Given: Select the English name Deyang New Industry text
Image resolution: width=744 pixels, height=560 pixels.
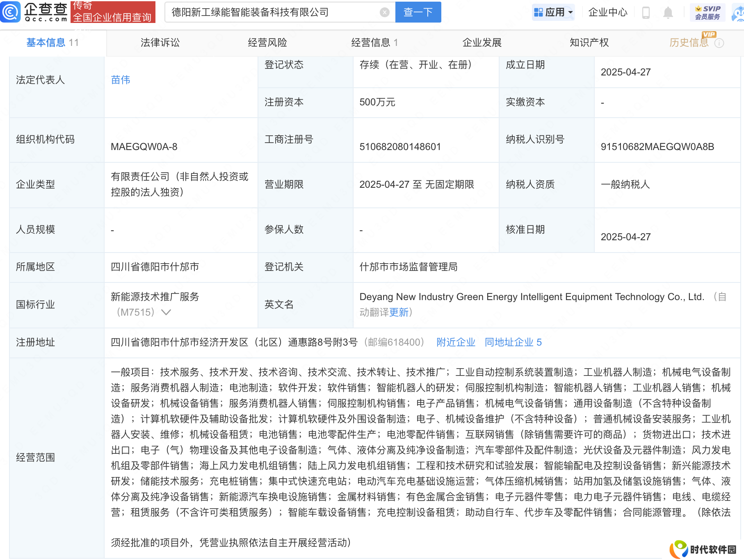Looking at the screenshot, I should click(x=532, y=297).
